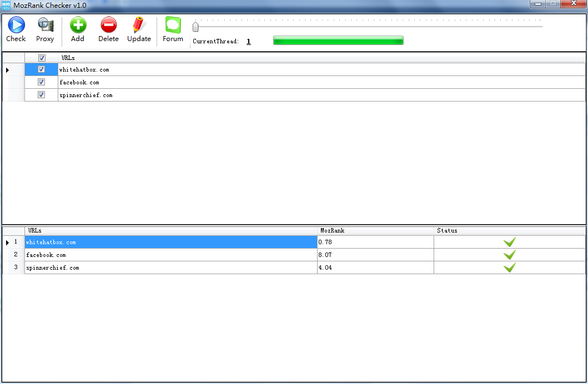Click the thread count slider handle
This screenshot has height=384, width=588.
coord(195,27)
